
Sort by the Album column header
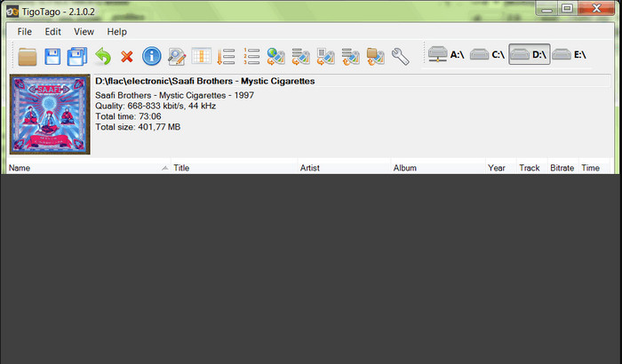[438, 168]
